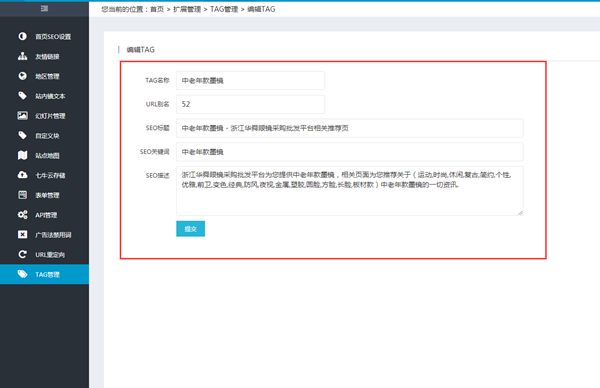Submit the form with the blue 提交 button
Screen dimensions: 600x388
(x=191, y=229)
